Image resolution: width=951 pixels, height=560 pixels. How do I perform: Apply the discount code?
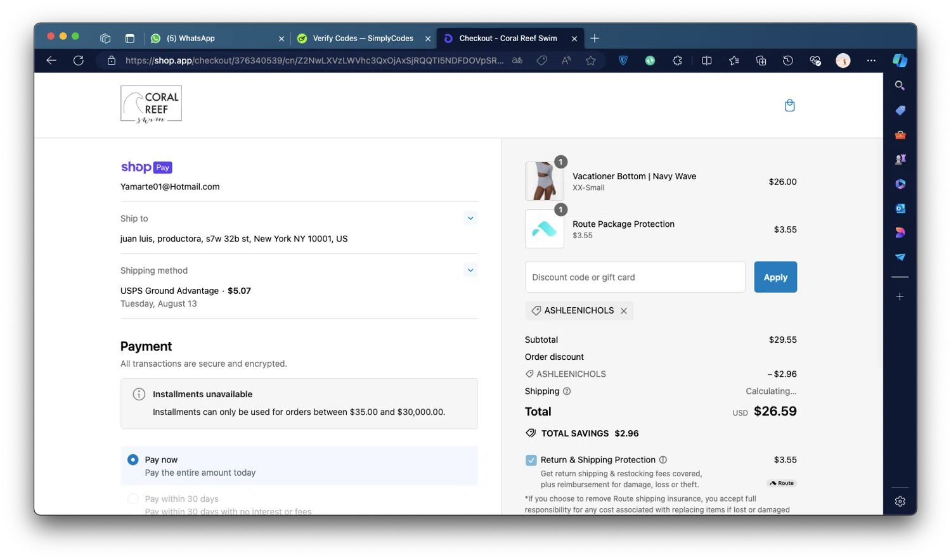click(x=775, y=277)
